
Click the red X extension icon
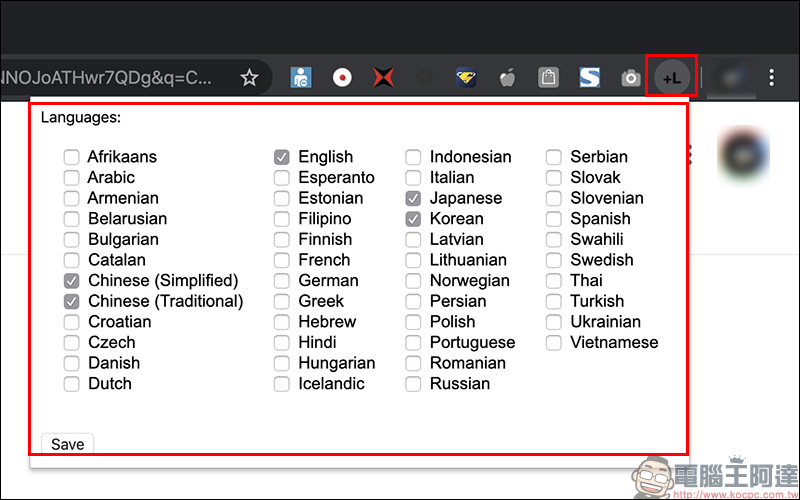pos(383,77)
